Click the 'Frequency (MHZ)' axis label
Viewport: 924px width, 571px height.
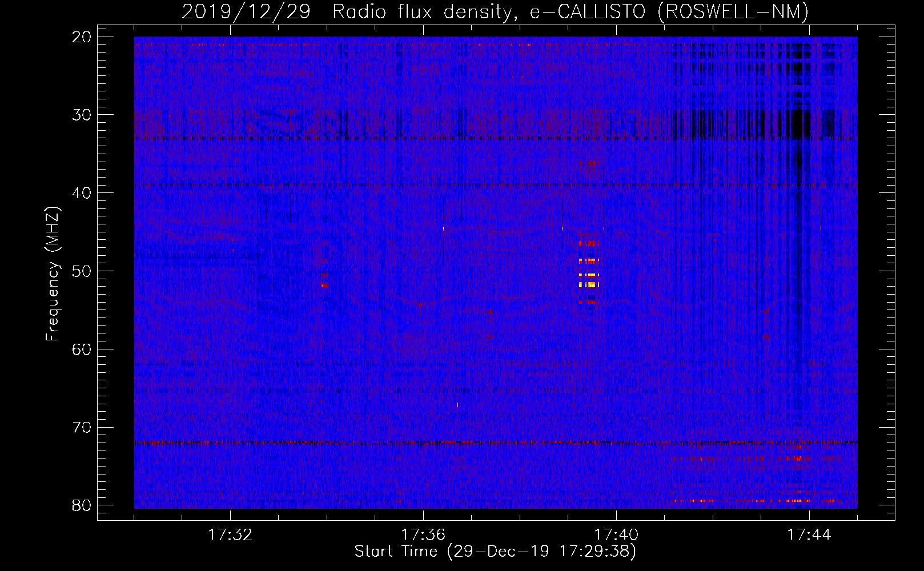pos(53,274)
